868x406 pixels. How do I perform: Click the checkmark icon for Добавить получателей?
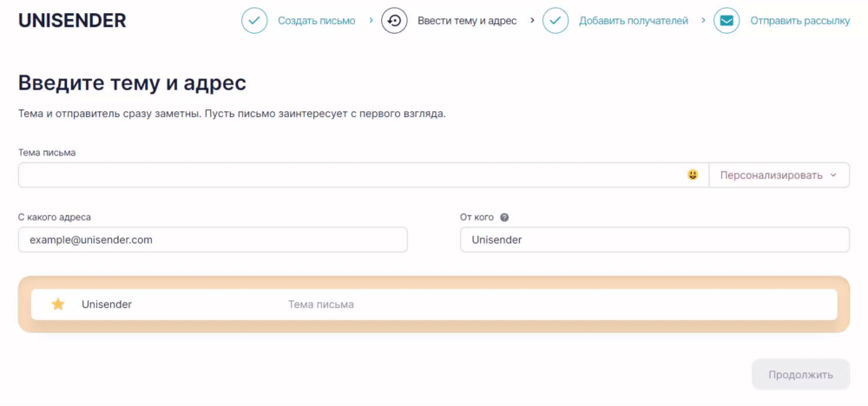point(556,21)
